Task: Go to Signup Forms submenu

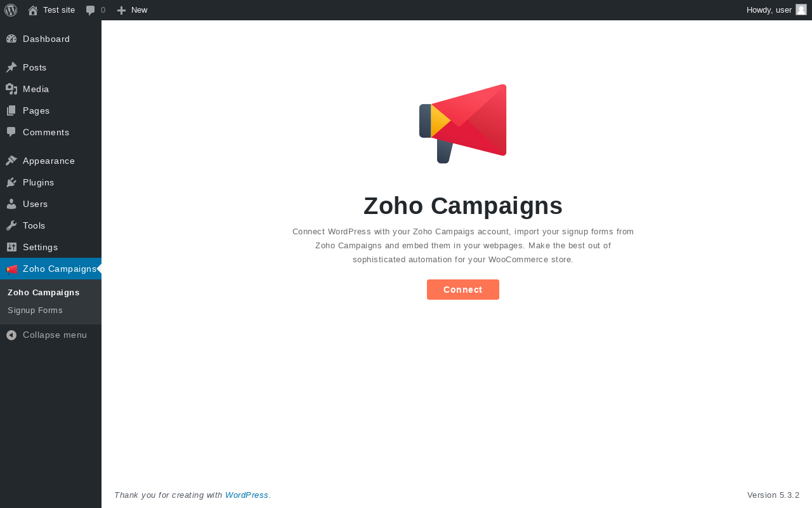Action: (36, 311)
